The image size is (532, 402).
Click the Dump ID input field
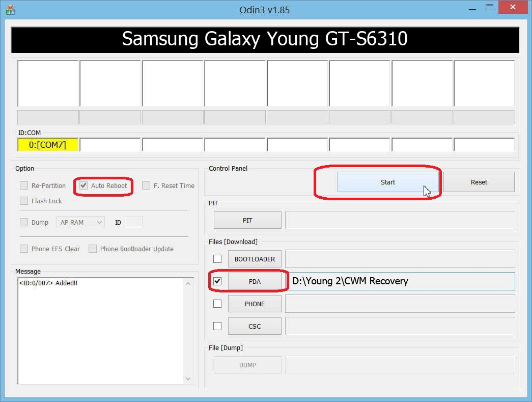point(133,222)
